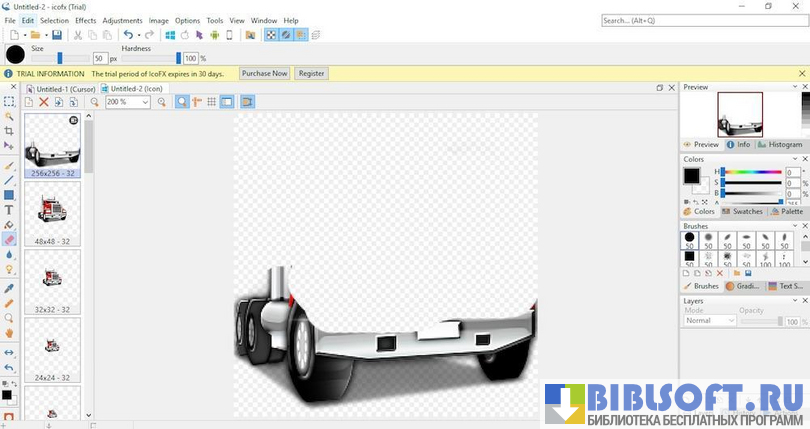Delete image using red X icon
810x429 pixels.
click(44, 102)
